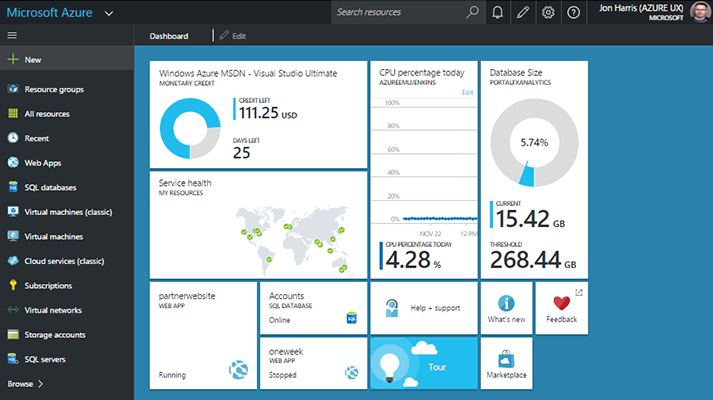Image resolution: width=713 pixels, height=400 pixels.
Task: Click the Help + support person icon
Action: [392, 308]
